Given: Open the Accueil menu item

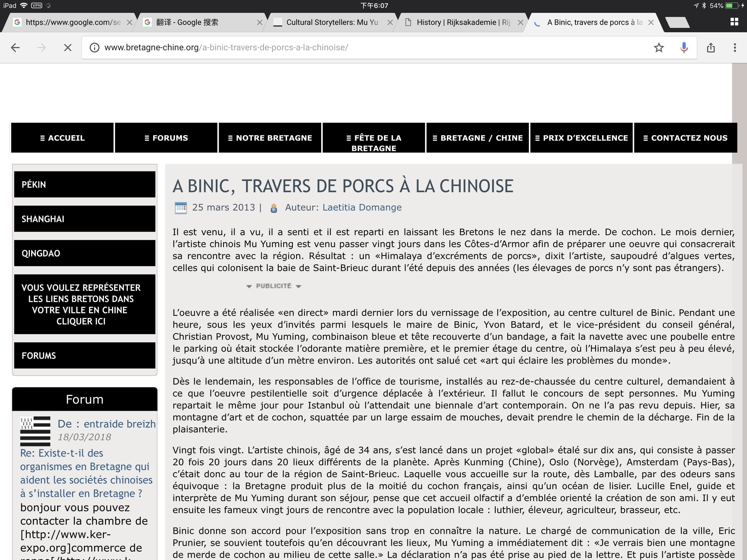Looking at the screenshot, I should (x=62, y=138).
